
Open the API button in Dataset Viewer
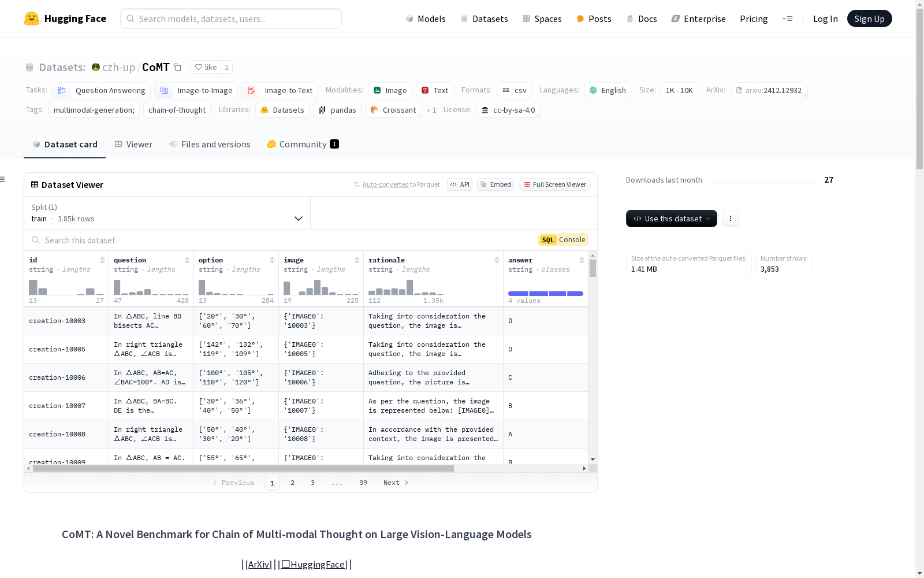(460, 184)
